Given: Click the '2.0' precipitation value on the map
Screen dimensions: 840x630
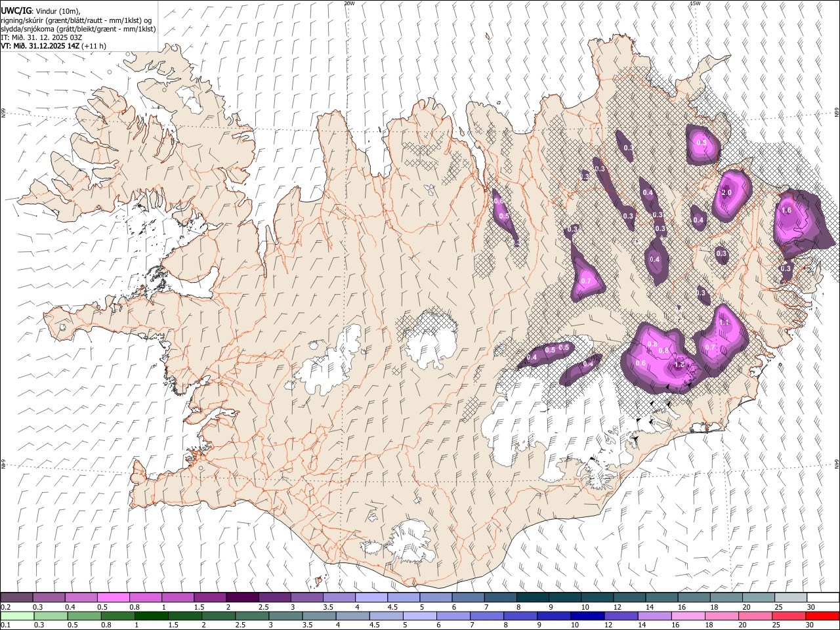Looking at the screenshot, I should click(x=726, y=193).
